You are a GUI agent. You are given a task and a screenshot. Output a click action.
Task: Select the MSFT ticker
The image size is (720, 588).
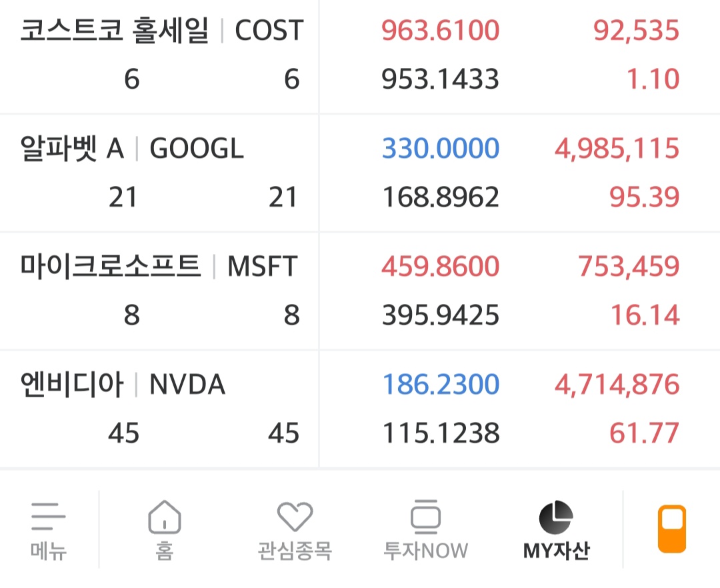(263, 267)
